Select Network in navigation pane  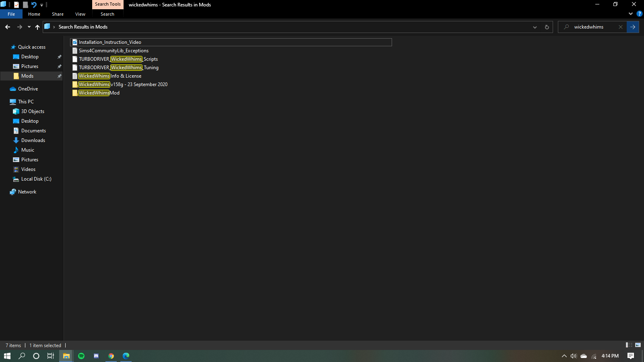27,192
